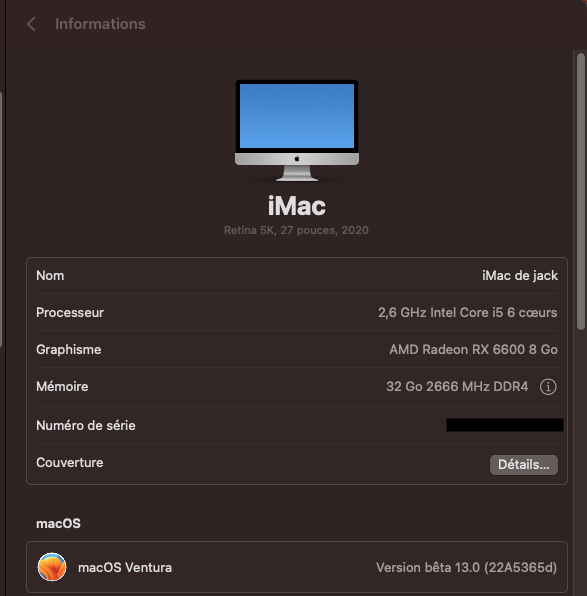Click 'Version bêta 13.0 (22A5365d)' text
587x596 pixels.
click(x=466, y=567)
